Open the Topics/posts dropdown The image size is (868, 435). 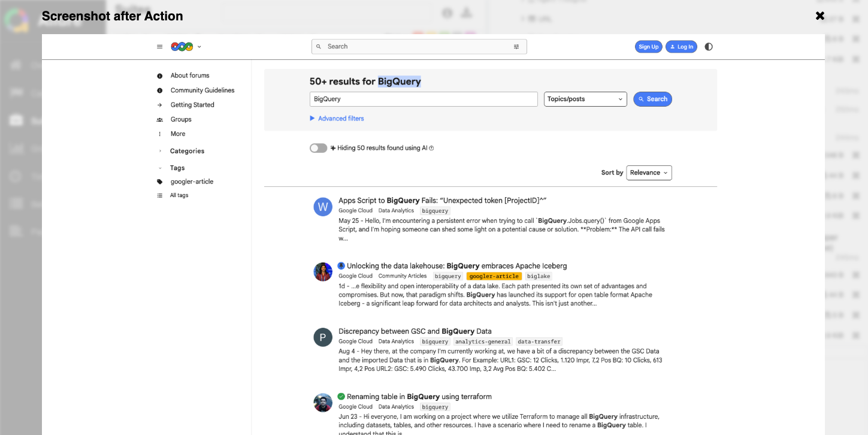pos(585,99)
